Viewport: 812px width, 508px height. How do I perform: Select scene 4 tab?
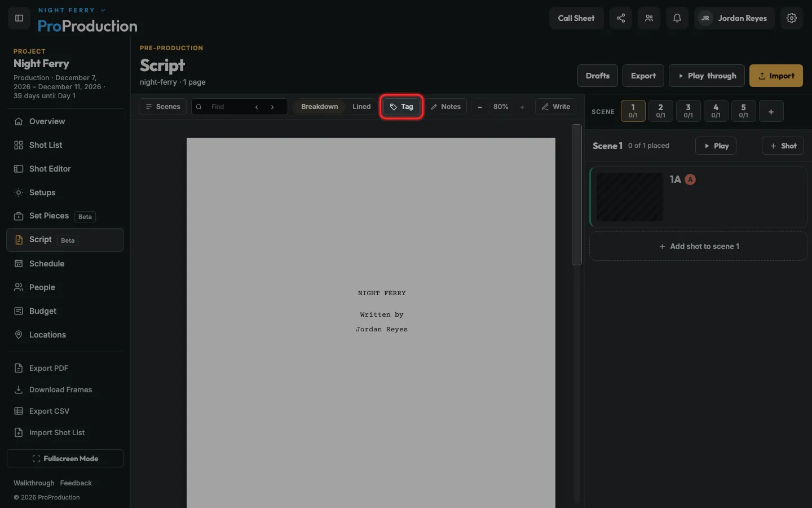pos(716,111)
